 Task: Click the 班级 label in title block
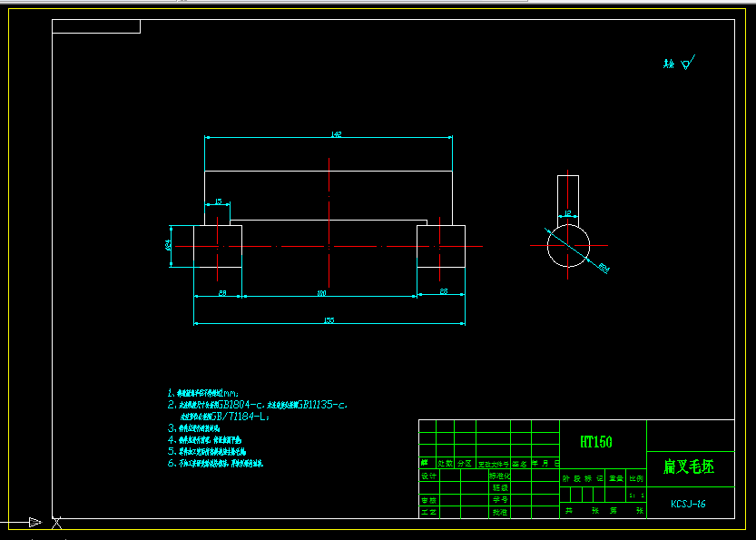500,488
